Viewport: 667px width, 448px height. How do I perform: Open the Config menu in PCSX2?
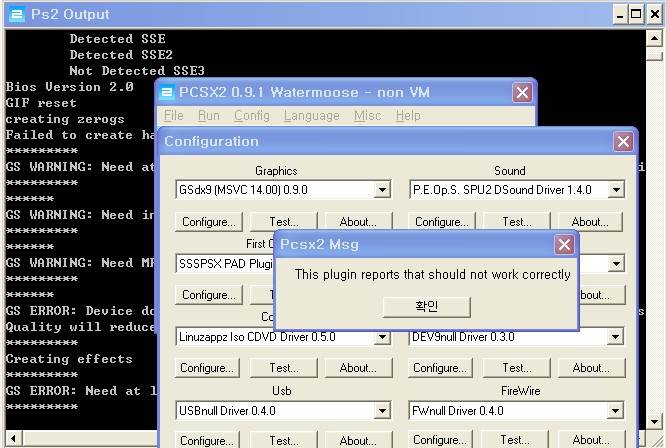coord(251,116)
